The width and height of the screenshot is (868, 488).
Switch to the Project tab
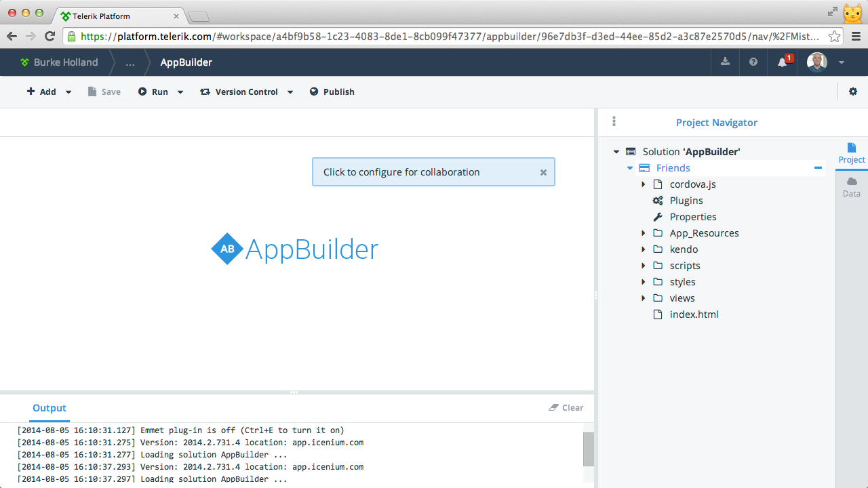coord(852,153)
